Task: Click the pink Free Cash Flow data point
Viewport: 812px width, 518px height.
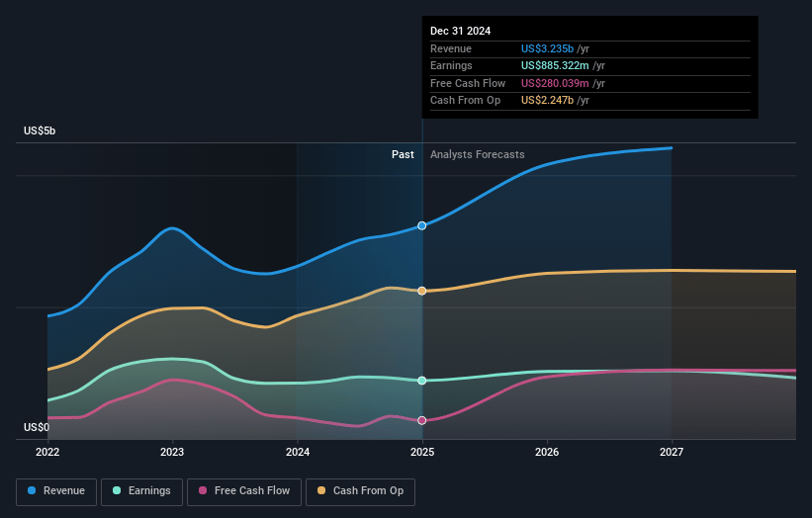Action: 422,420
